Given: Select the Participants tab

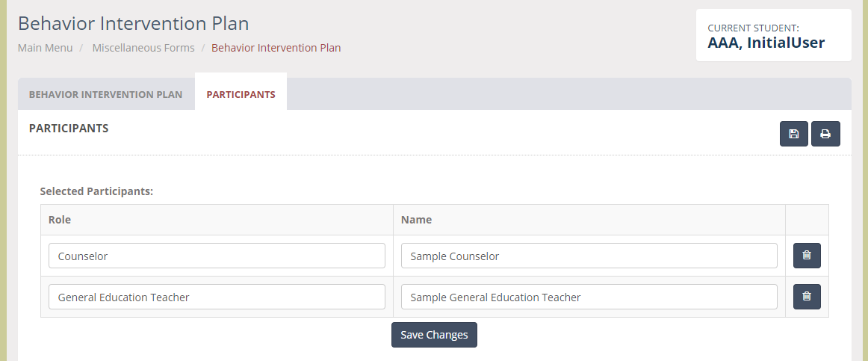Looking at the screenshot, I should click(241, 94).
